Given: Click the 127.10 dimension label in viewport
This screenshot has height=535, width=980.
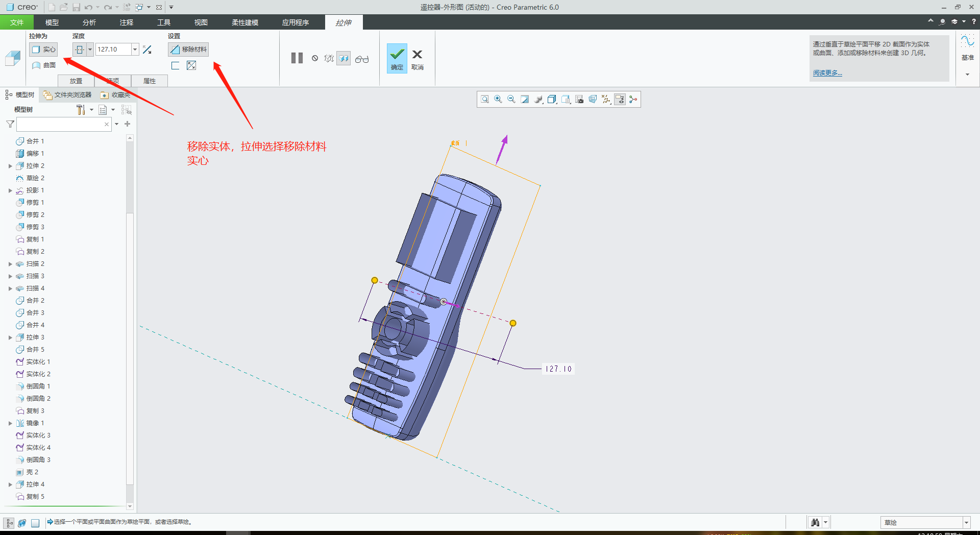Looking at the screenshot, I should point(558,369).
